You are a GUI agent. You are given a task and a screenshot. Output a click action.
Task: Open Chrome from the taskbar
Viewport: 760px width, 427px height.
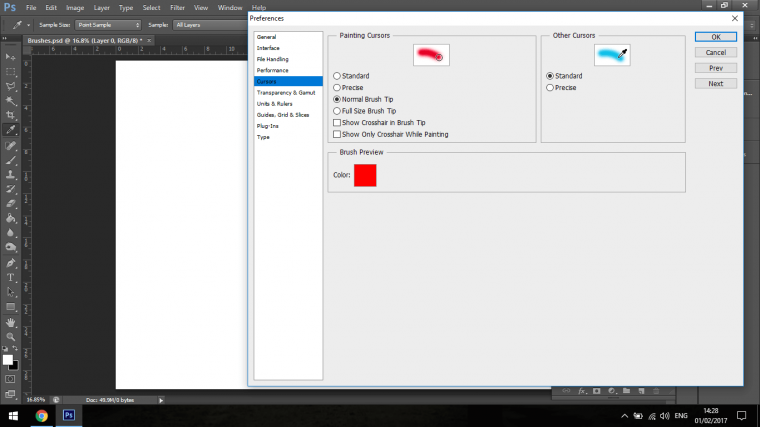click(x=41, y=416)
